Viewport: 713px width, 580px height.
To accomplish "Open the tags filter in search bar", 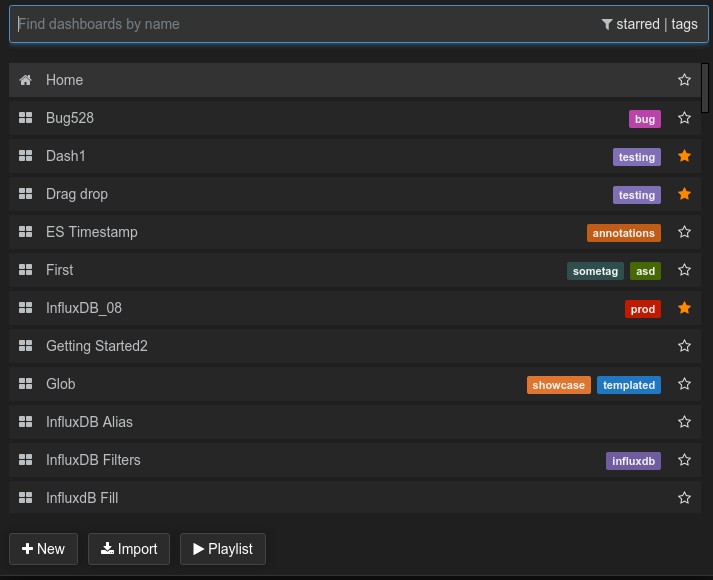I will pos(684,24).
